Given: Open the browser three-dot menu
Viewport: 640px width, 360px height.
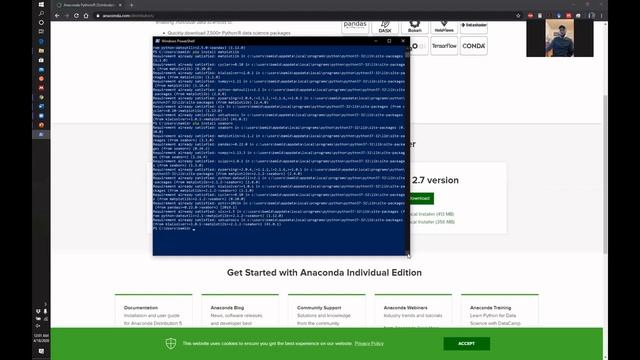Looking at the screenshot, I should tap(602, 16).
